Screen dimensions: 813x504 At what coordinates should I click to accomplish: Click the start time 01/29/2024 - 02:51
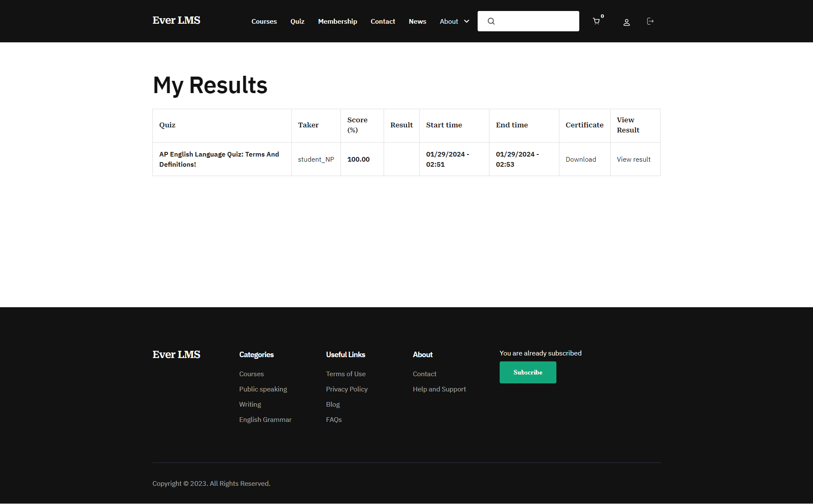click(448, 159)
